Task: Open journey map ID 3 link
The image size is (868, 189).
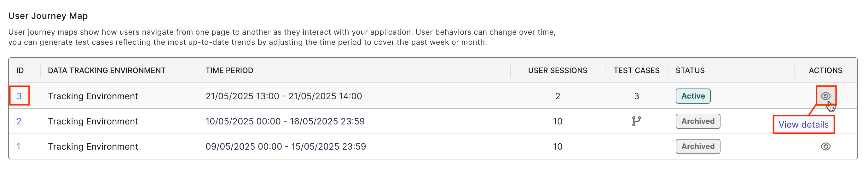Action: [19, 96]
